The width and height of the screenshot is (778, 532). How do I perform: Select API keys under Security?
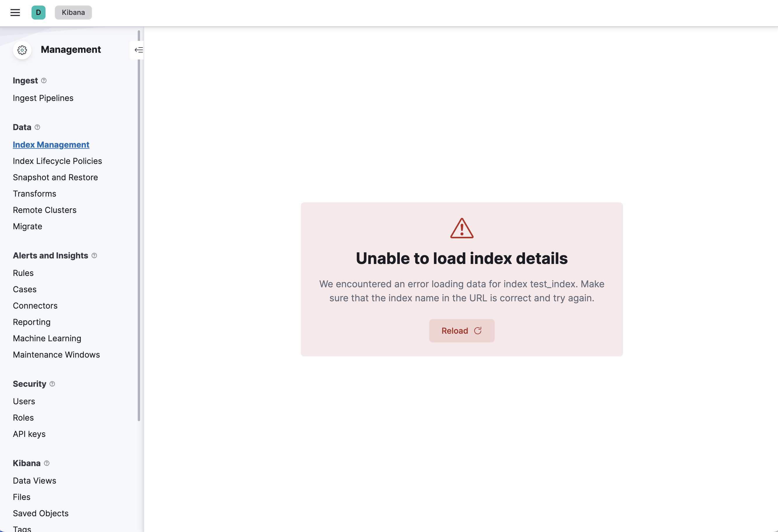29,434
